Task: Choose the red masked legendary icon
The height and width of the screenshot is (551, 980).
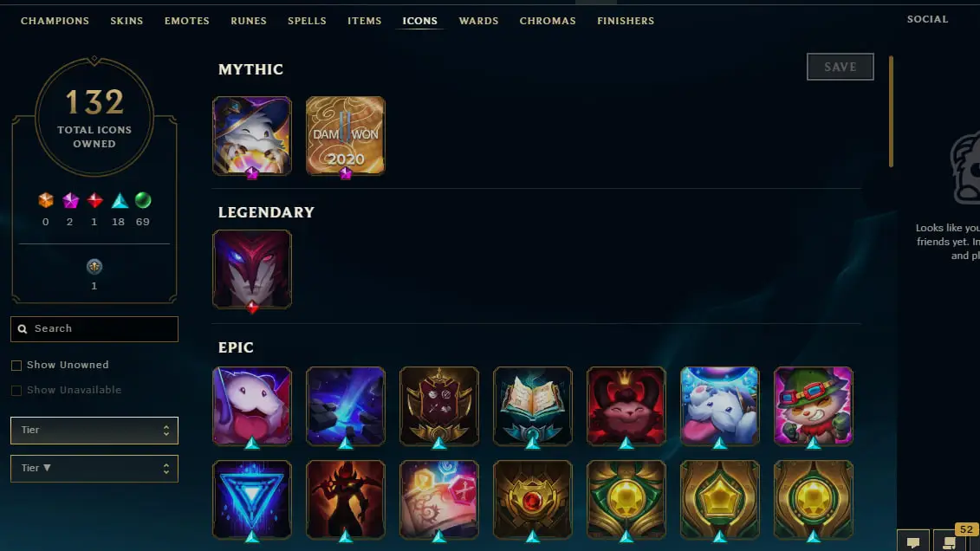Action: coord(252,269)
